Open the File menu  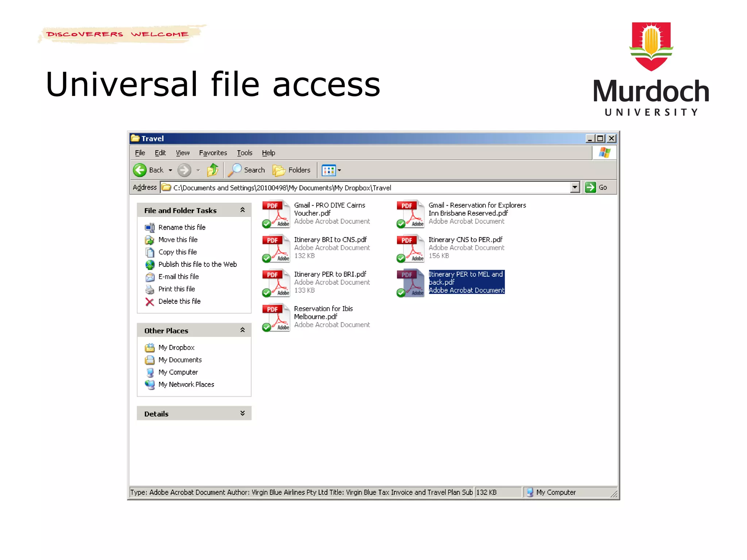coord(140,153)
